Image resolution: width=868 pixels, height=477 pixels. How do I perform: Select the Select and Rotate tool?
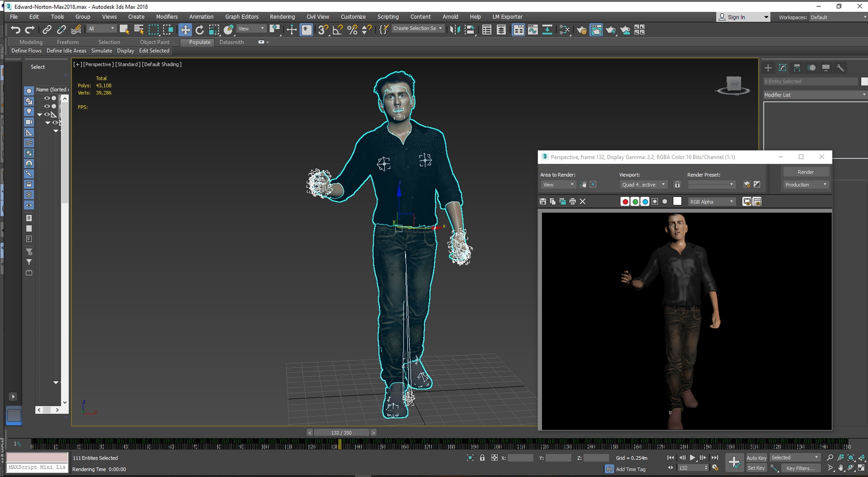pyautogui.click(x=199, y=30)
